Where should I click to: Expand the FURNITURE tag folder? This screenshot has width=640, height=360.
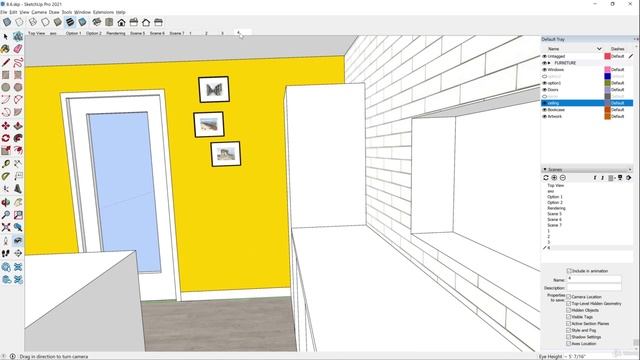tap(549, 63)
